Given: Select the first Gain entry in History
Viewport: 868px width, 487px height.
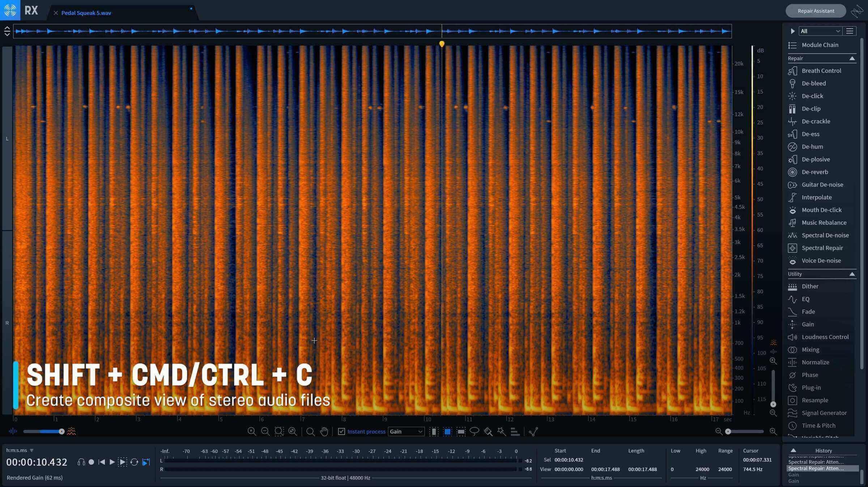Looking at the screenshot, I should pos(793,475).
